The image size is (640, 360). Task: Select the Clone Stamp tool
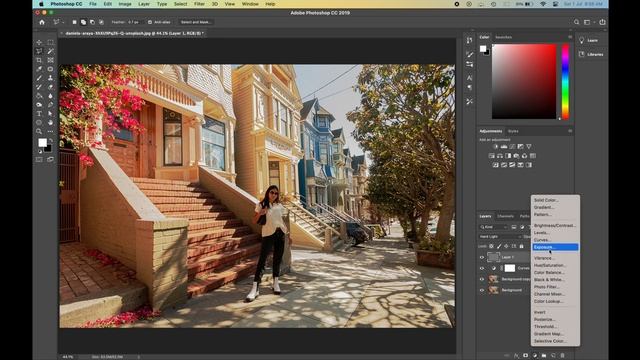[50, 78]
